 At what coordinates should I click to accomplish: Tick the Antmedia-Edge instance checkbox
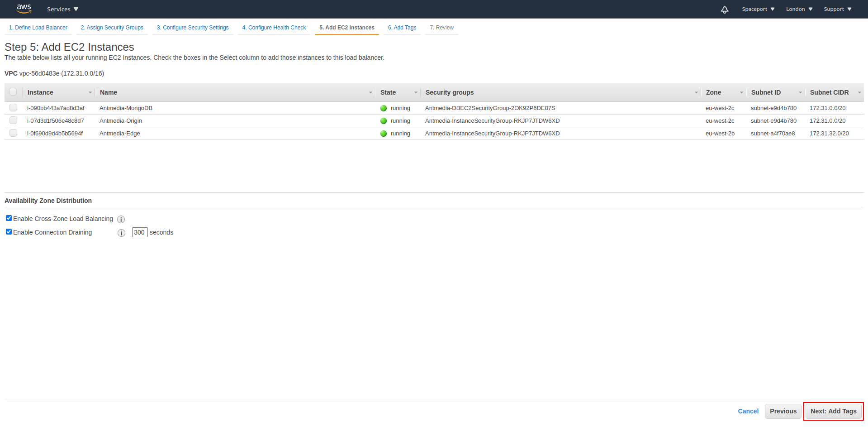(x=13, y=133)
